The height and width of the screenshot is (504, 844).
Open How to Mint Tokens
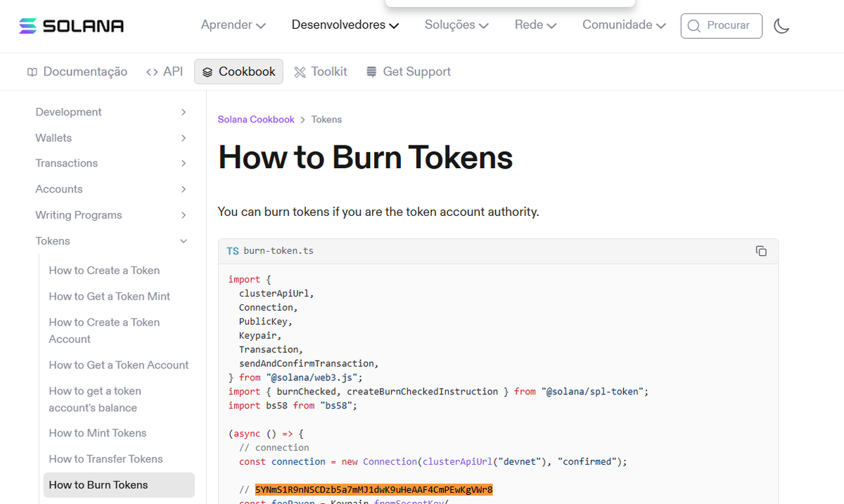pyautogui.click(x=98, y=433)
